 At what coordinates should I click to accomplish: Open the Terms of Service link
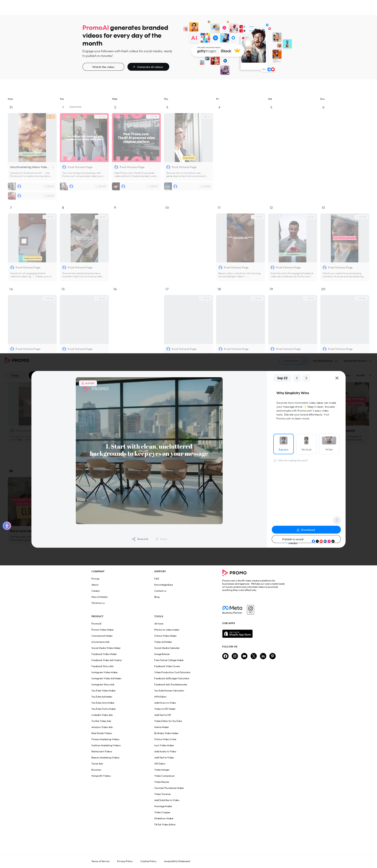coord(100,861)
